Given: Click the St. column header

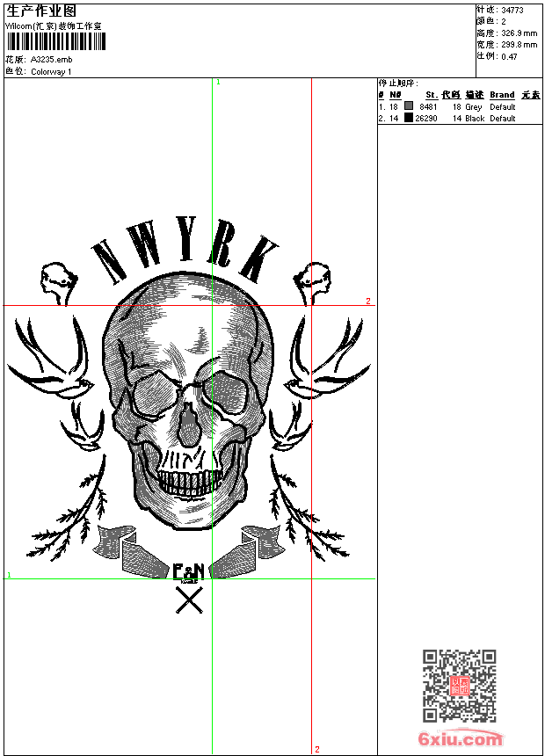Looking at the screenshot, I should tap(432, 95).
